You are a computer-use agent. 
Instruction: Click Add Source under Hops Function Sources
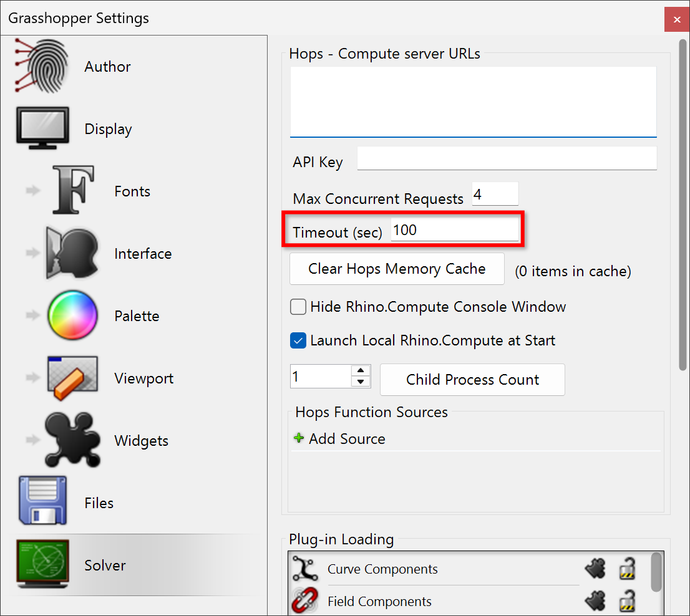(340, 439)
